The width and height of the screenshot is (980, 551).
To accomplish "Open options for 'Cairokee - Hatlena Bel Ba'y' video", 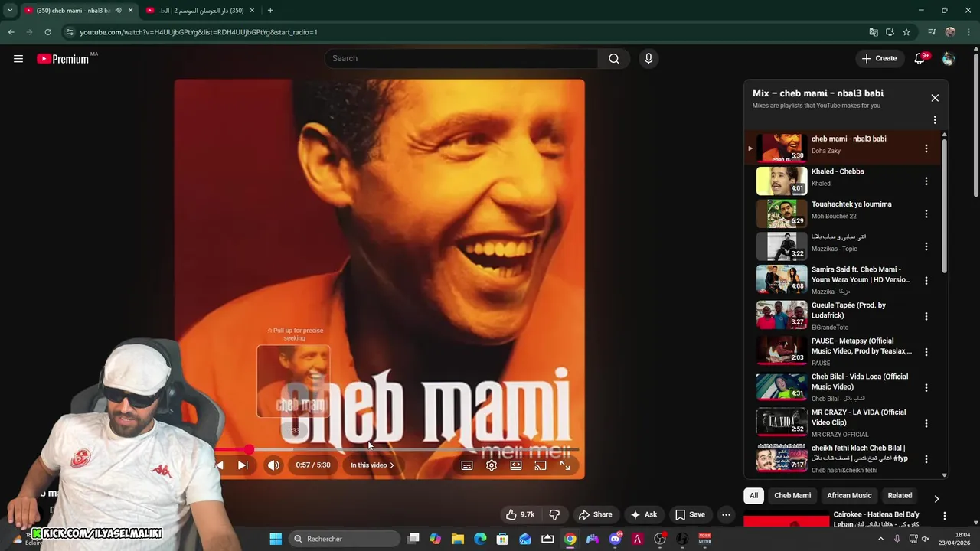I will [944, 517].
